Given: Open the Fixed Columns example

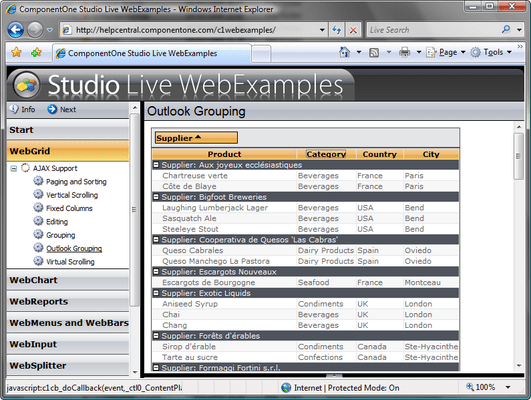Looking at the screenshot, I should [69, 208].
